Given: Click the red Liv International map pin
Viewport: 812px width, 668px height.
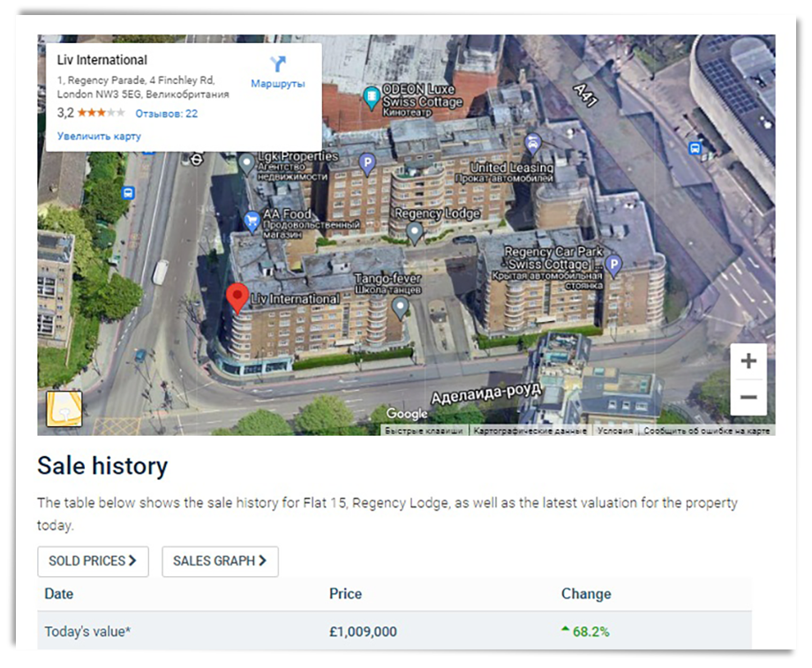Looking at the screenshot, I should pyautogui.click(x=237, y=298).
